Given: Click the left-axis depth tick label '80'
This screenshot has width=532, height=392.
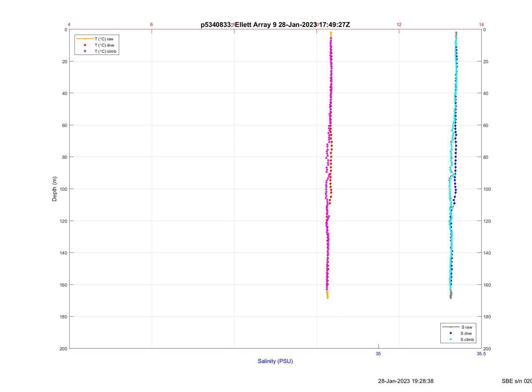Looking at the screenshot, I should pos(65,157).
